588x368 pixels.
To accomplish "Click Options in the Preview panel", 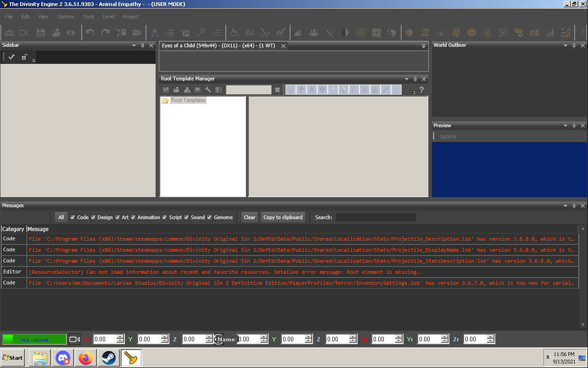I will coord(448,136).
